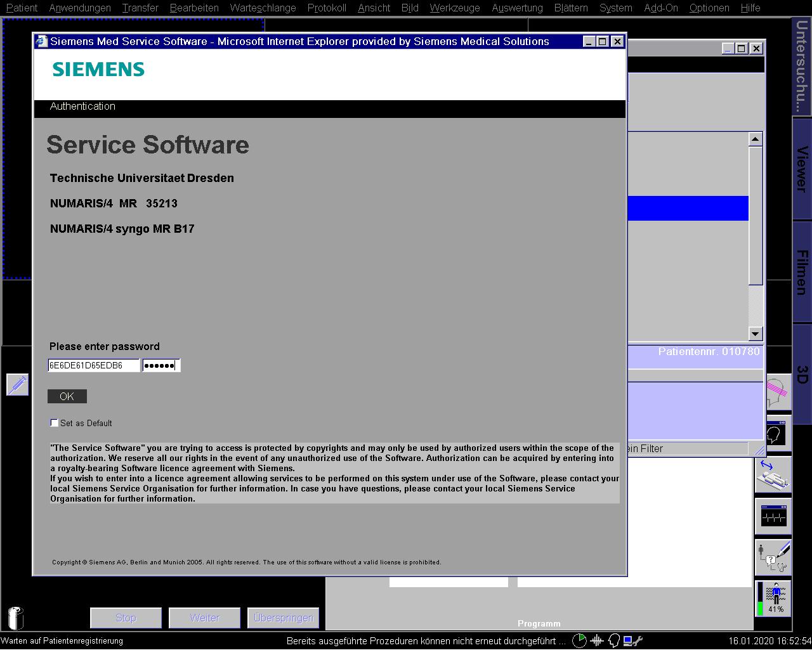The height and width of the screenshot is (662, 812).
Task: Click the pie chart status icon
Action: [579, 641]
